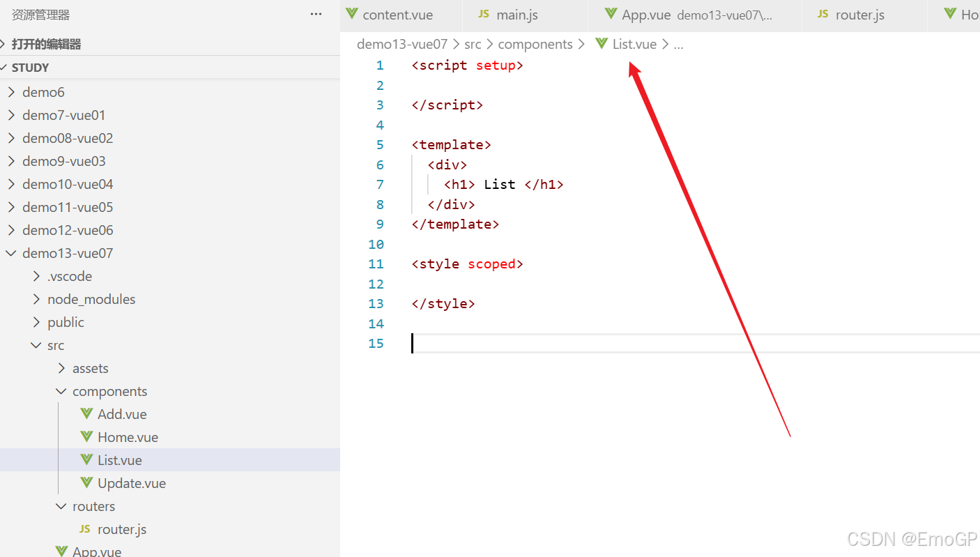
Task: Expand the node_modules folder
Action: (170, 299)
